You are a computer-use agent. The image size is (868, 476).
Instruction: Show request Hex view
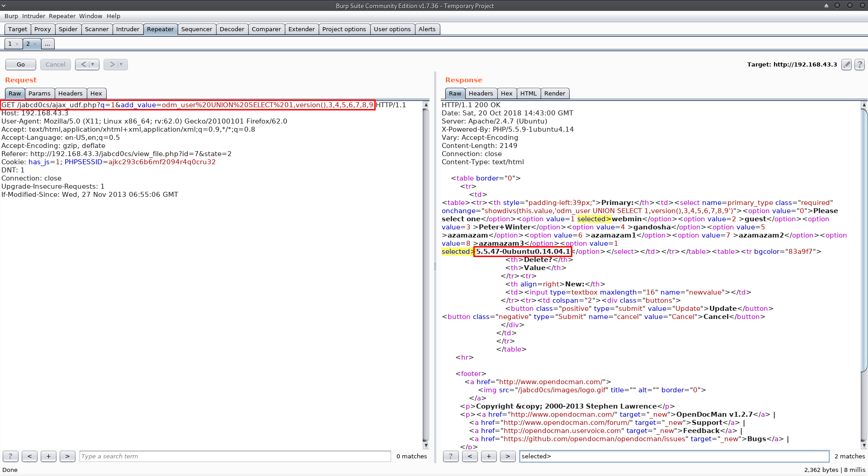[96, 93]
